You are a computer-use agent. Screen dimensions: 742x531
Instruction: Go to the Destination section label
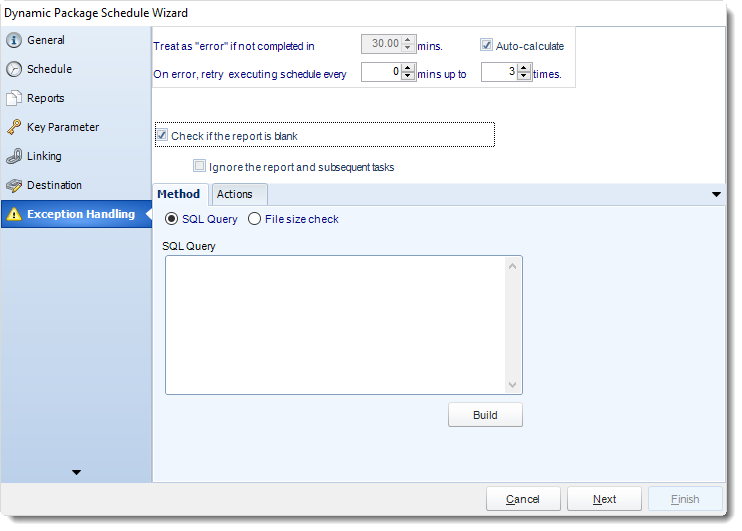[x=54, y=185]
